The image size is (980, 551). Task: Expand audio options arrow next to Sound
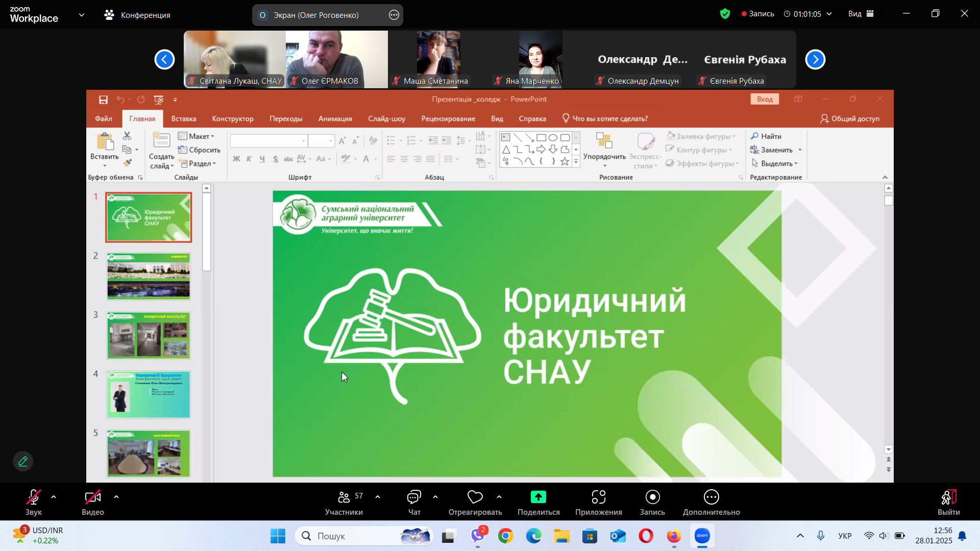click(x=54, y=496)
